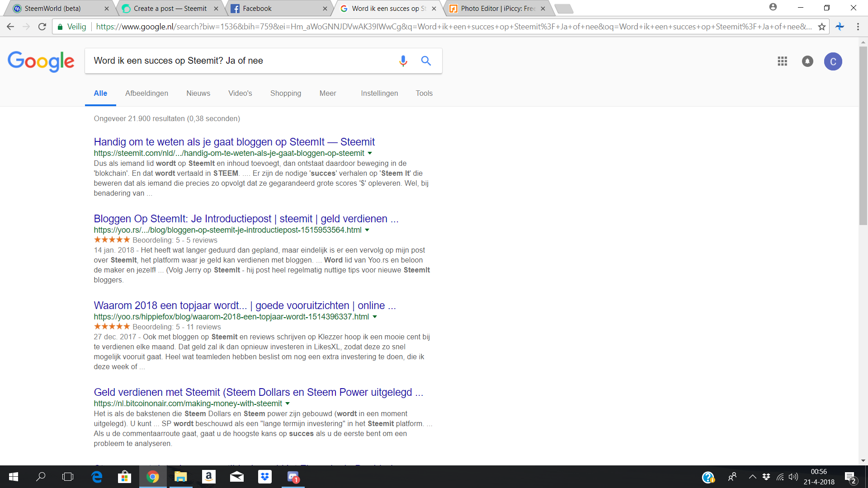Click the page vertical scrollbar thumb
This screenshot has height=488, width=868.
point(863,136)
